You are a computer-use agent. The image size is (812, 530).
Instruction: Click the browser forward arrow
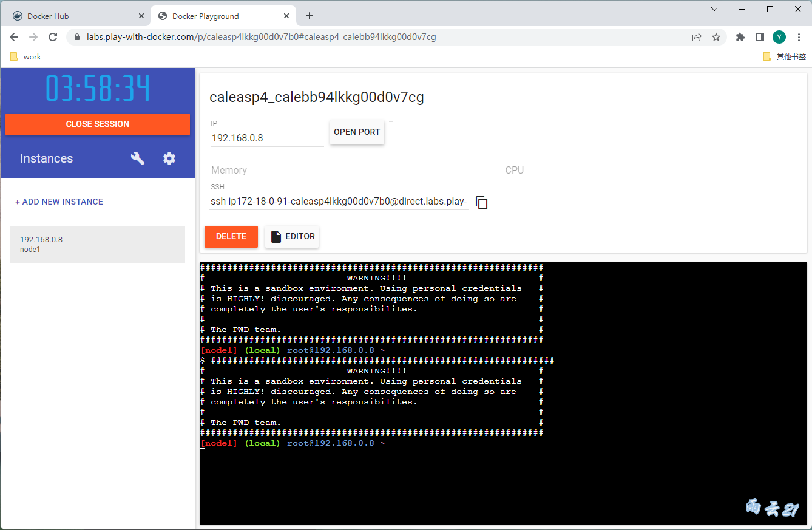[33, 37]
